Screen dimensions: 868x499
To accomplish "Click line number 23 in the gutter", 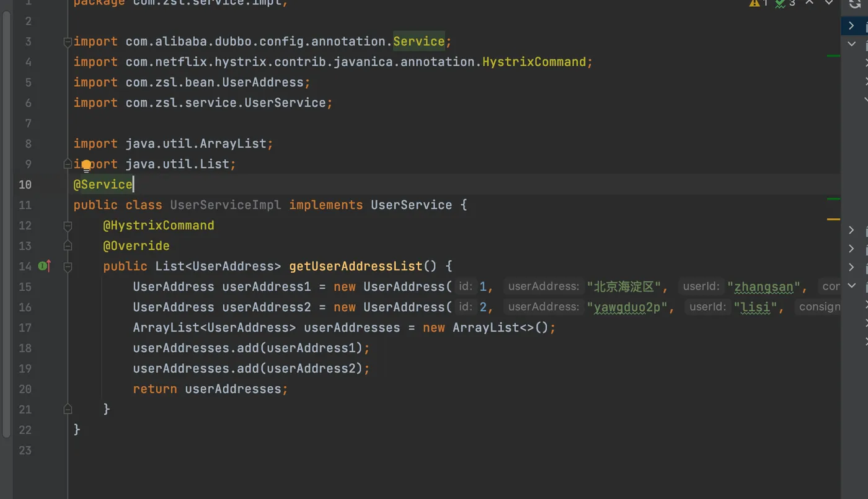I will coord(25,451).
